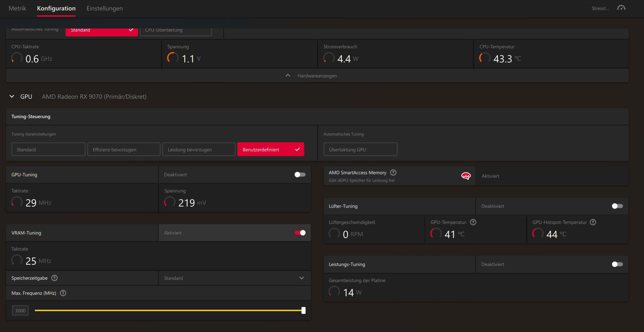
Task: Open the Einstellungen tab
Action: tap(105, 8)
